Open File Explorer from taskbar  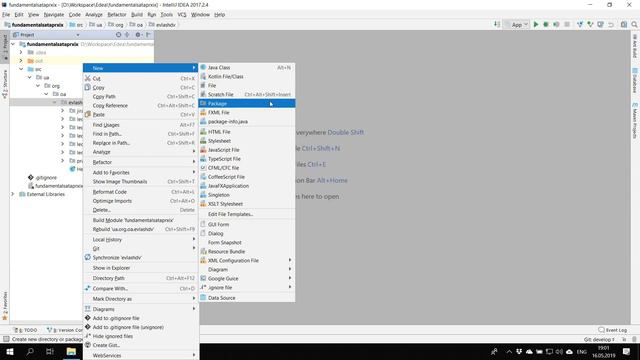tap(71, 351)
